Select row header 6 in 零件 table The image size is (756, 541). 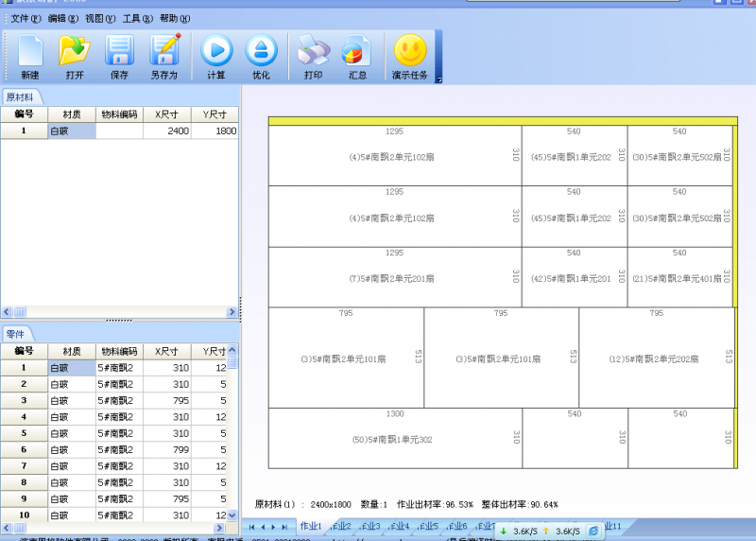(x=25, y=449)
